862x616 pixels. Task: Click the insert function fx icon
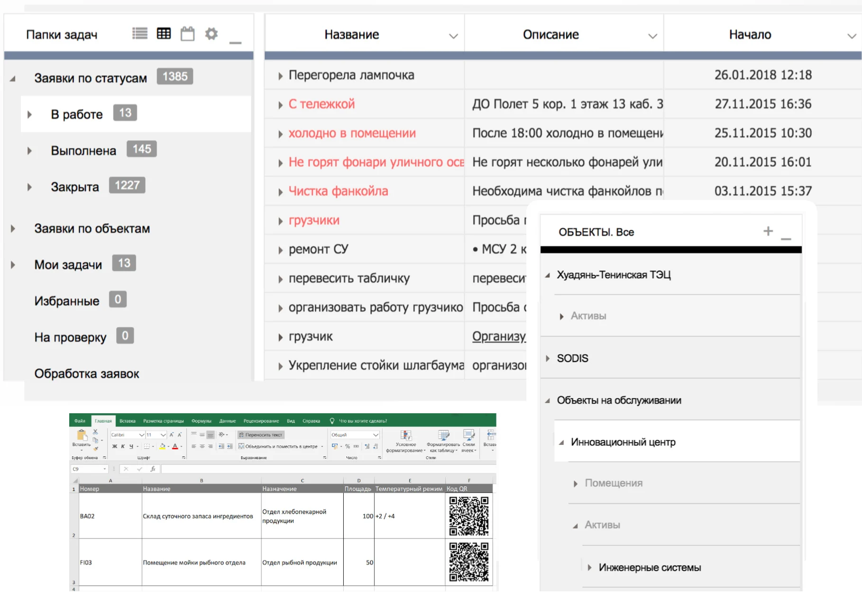pos(153,469)
